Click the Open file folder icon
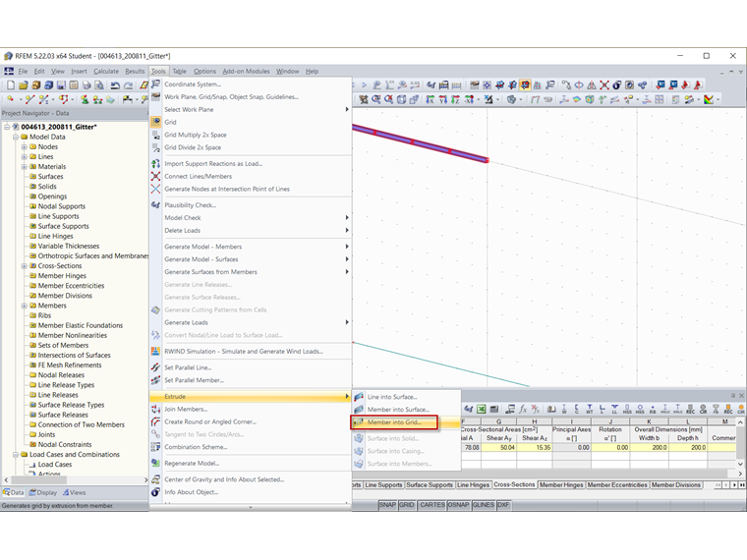Viewport: 747px width, 560px height. coord(23,85)
